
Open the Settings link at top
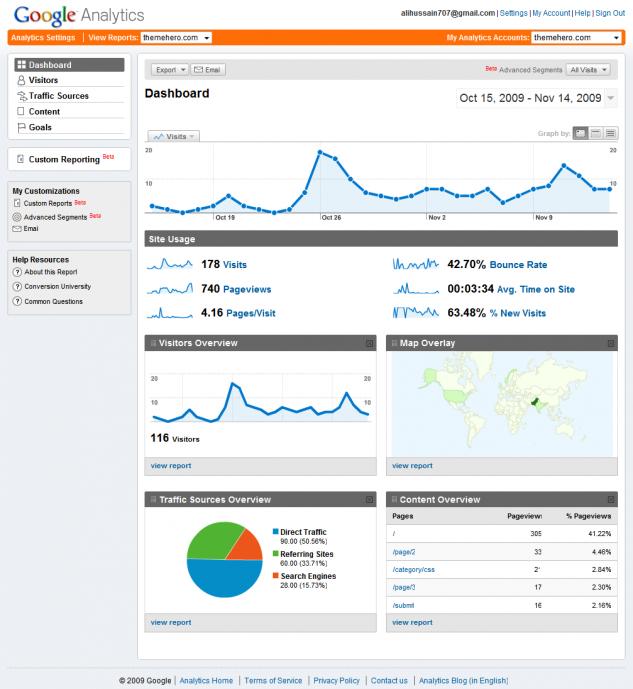[x=514, y=13]
